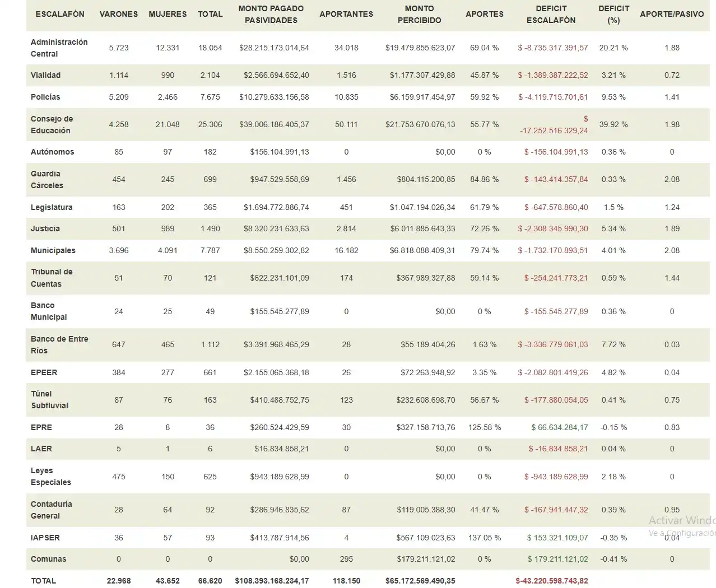Click EPEER monto percibido $72.263.948,92

point(428,372)
